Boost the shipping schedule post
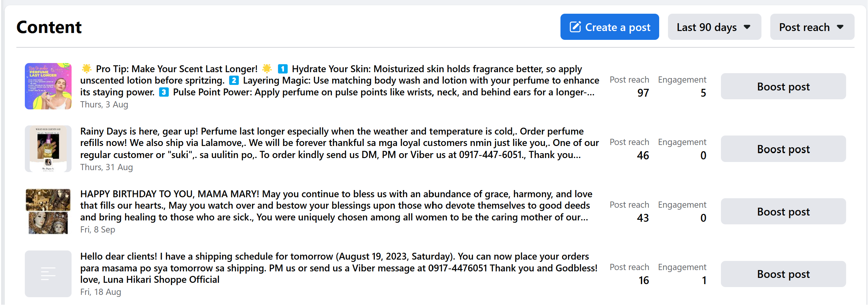868x305 pixels. [x=783, y=274]
